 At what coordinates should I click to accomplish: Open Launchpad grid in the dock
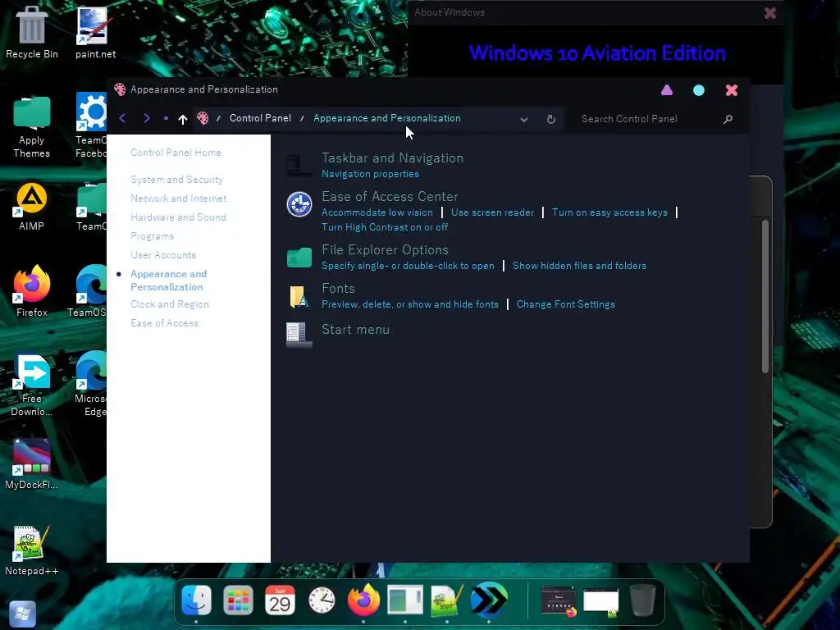click(238, 600)
